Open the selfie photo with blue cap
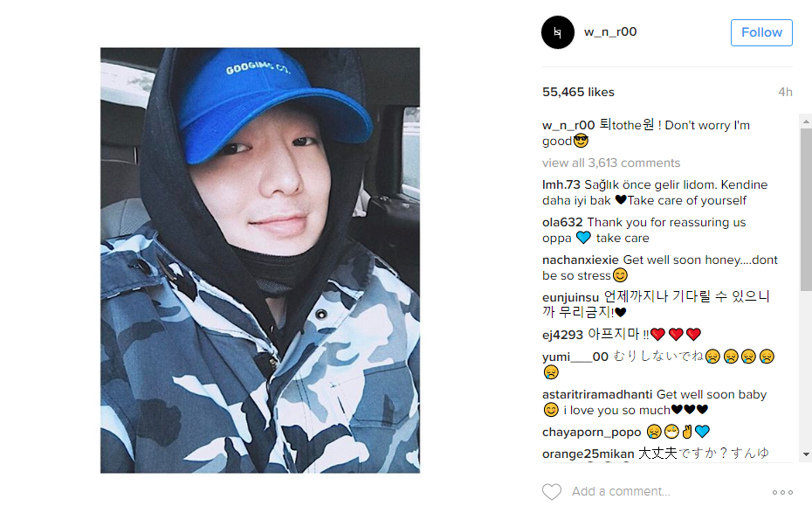812x520 pixels. click(260, 260)
